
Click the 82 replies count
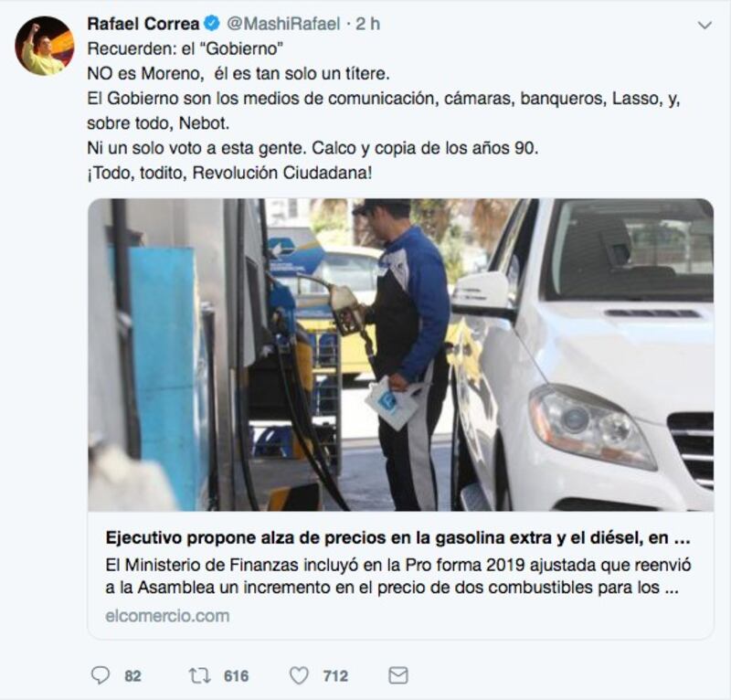pos(132,675)
